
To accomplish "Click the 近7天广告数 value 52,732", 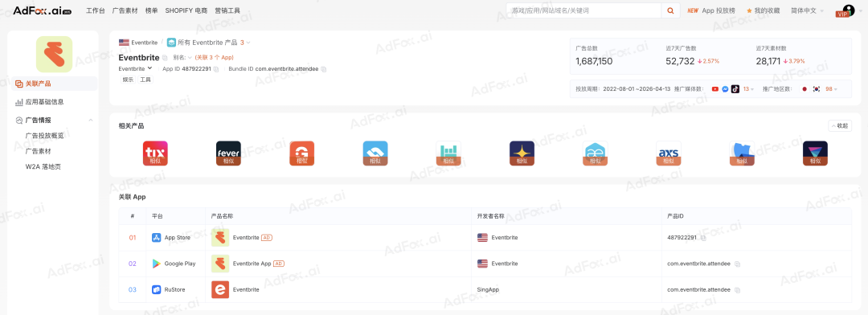I will [x=680, y=61].
